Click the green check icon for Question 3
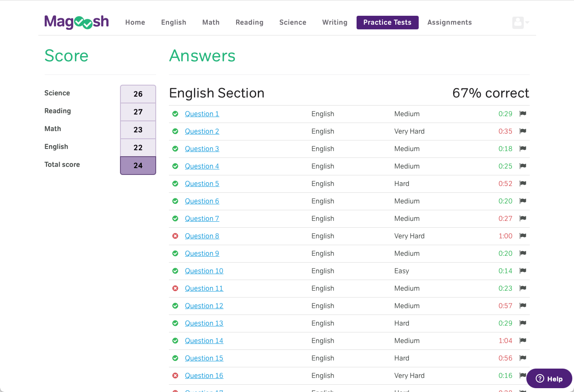The image size is (574, 392). click(x=175, y=149)
